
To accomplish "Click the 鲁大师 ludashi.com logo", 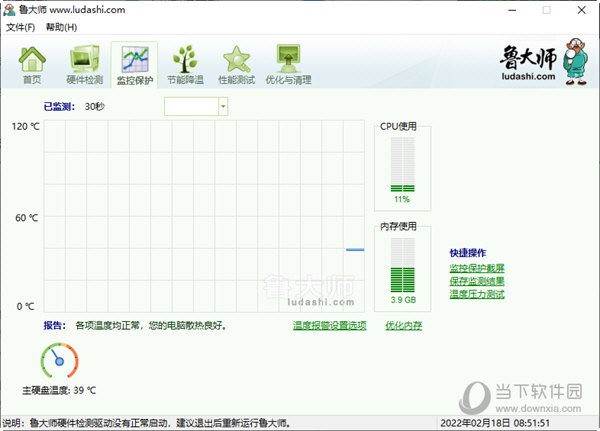I will [x=543, y=62].
